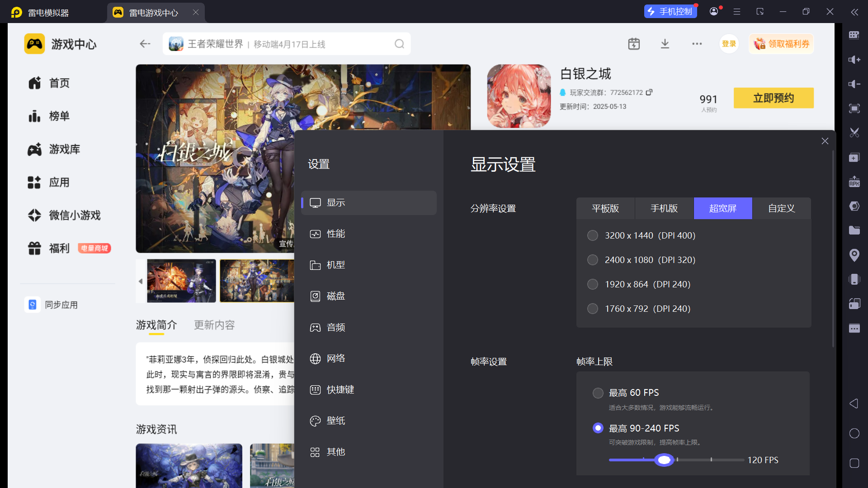
Task: Select the 1920 x 864 resolution option
Action: [592, 284]
